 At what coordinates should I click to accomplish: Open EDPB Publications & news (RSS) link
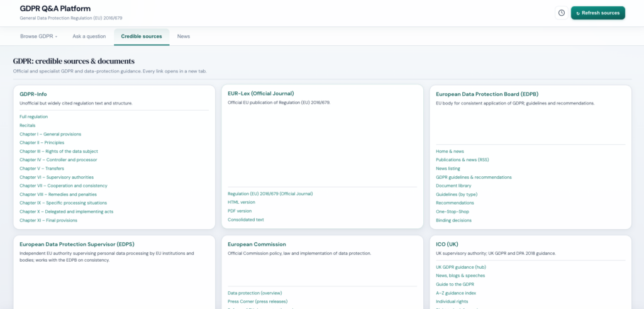[x=462, y=160]
